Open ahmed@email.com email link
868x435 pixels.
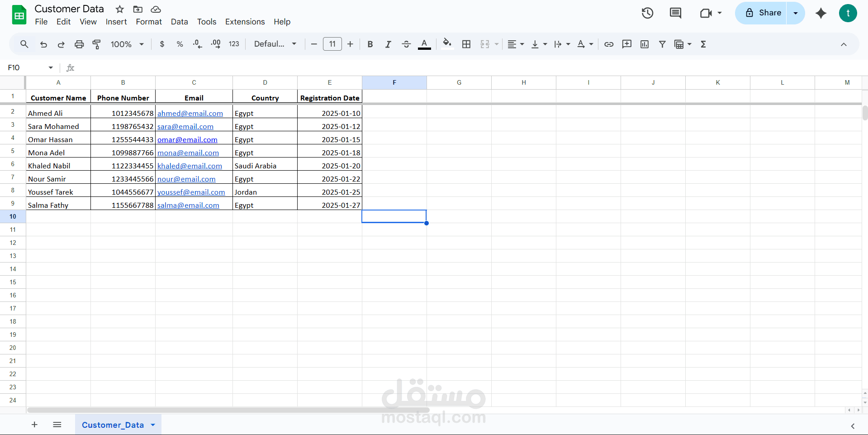point(190,113)
